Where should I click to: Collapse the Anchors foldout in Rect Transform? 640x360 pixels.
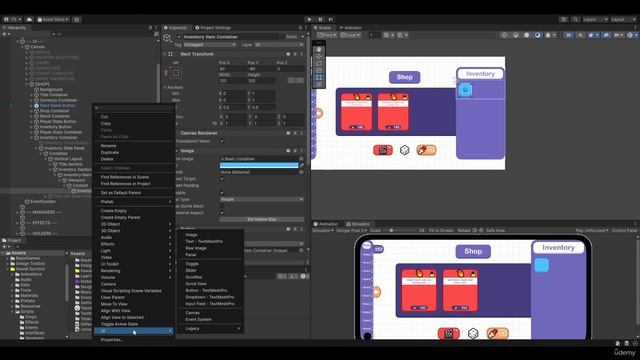coord(165,87)
